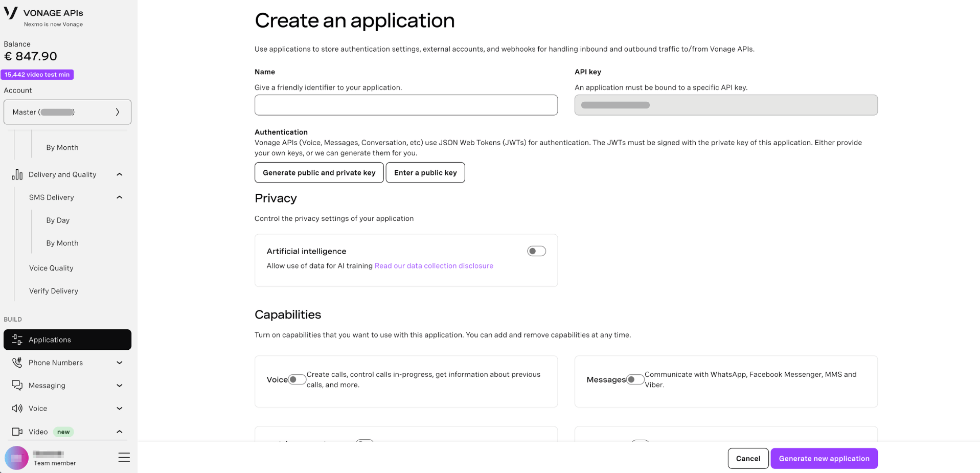Open the Master account selector
The image size is (980, 473).
pyautogui.click(x=67, y=112)
